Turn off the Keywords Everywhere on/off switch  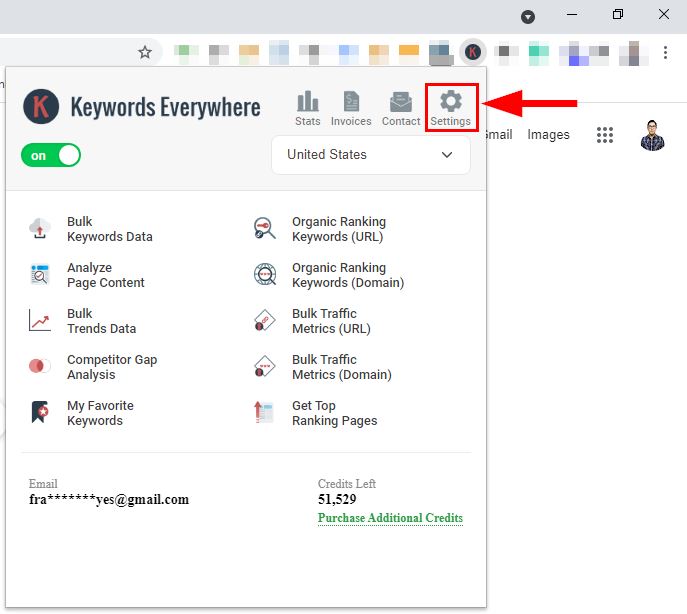point(51,155)
